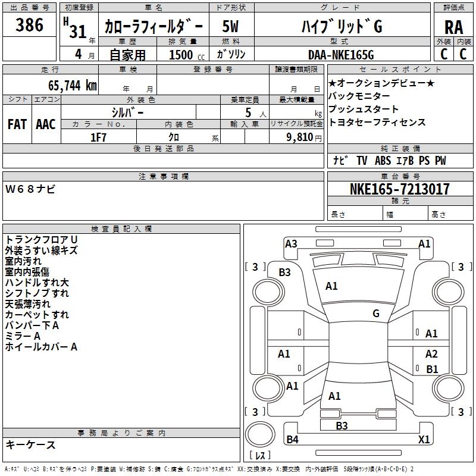
Task: Click the キーケース office notice
Action: (31, 445)
